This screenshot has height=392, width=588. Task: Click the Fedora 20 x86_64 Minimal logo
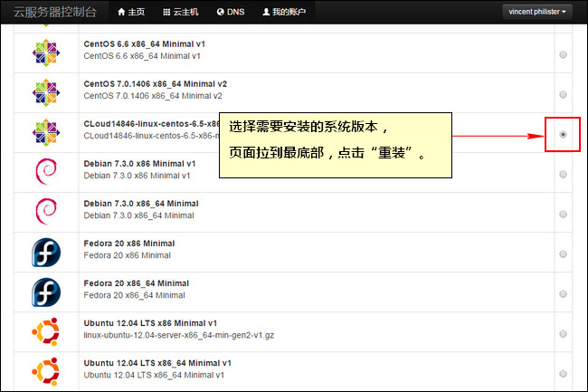click(x=46, y=292)
